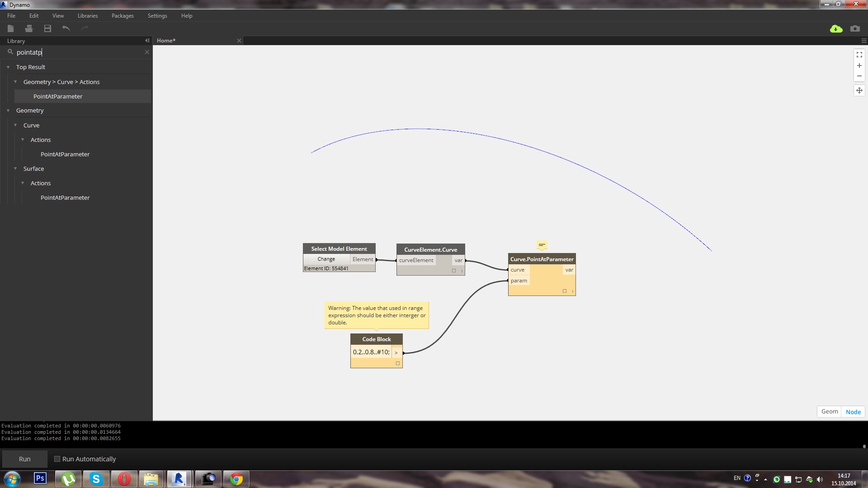Click the Change button on Select Model Element
Screen dimensions: 868x488
(x=326, y=259)
